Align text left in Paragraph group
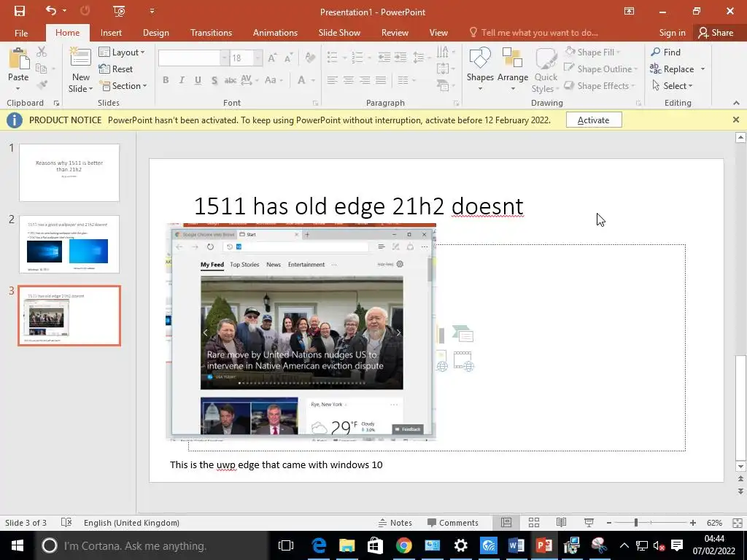The width and height of the screenshot is (747, 560). point(332,80)
